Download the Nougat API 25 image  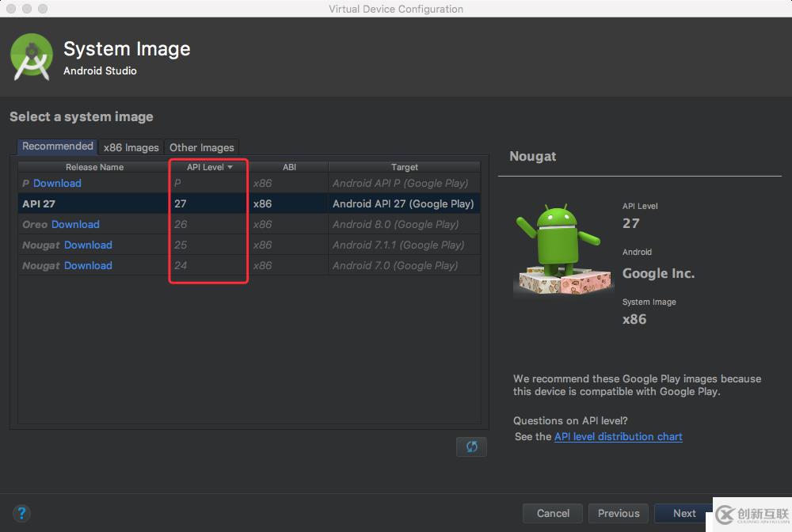pos(88,245)
